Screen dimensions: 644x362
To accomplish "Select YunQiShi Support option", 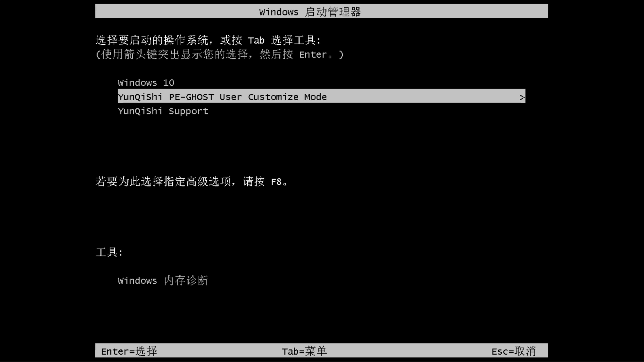I will (x=163, y=111).
